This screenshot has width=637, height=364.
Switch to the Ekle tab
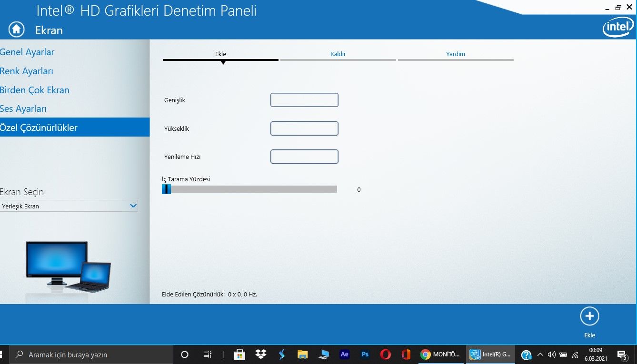220,54
